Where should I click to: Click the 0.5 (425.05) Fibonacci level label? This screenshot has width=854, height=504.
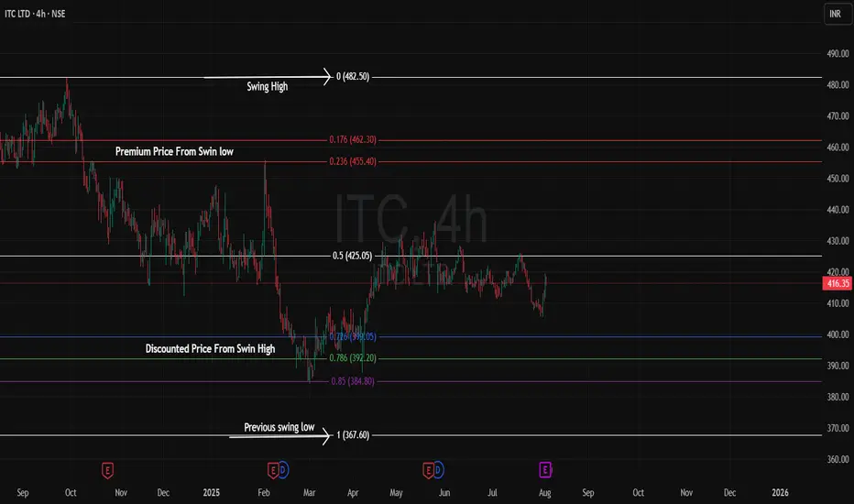[x=353, y=256]
